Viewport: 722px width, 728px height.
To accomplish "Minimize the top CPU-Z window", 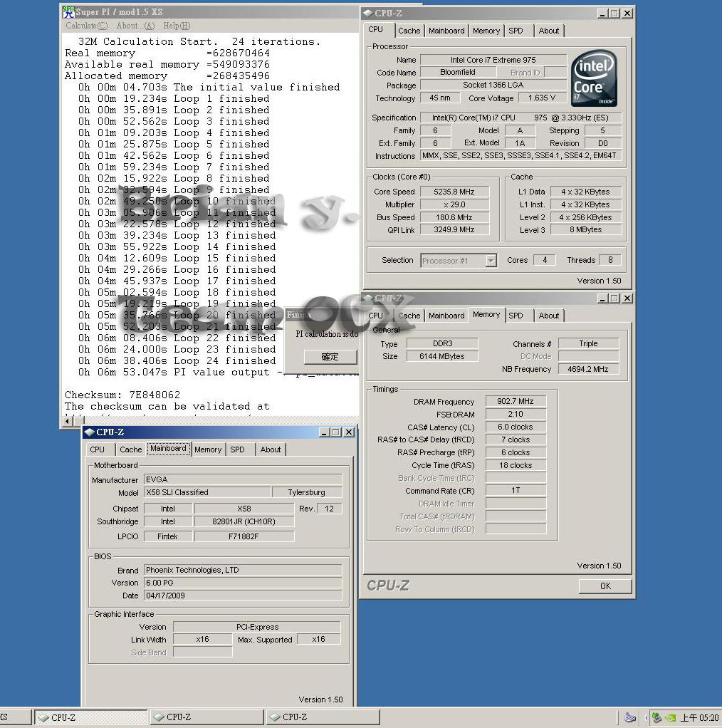I will [x=602, y=14].
